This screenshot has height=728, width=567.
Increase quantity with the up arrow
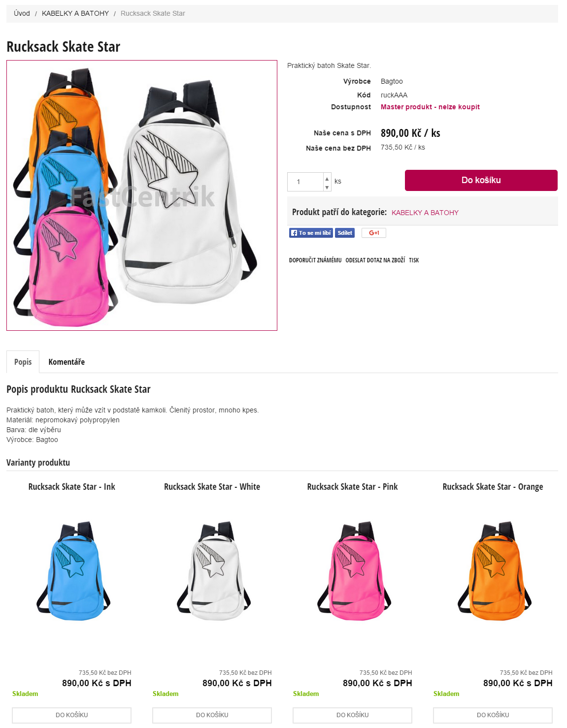[327, 179]
